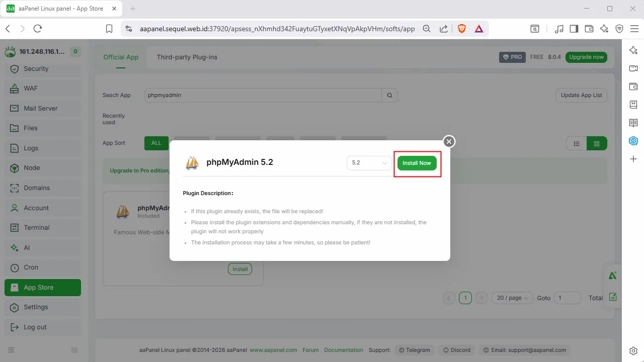Open Account in the sidebar
Screen dimensions: 644x362
pyautogui.click(x=43, y=208)
